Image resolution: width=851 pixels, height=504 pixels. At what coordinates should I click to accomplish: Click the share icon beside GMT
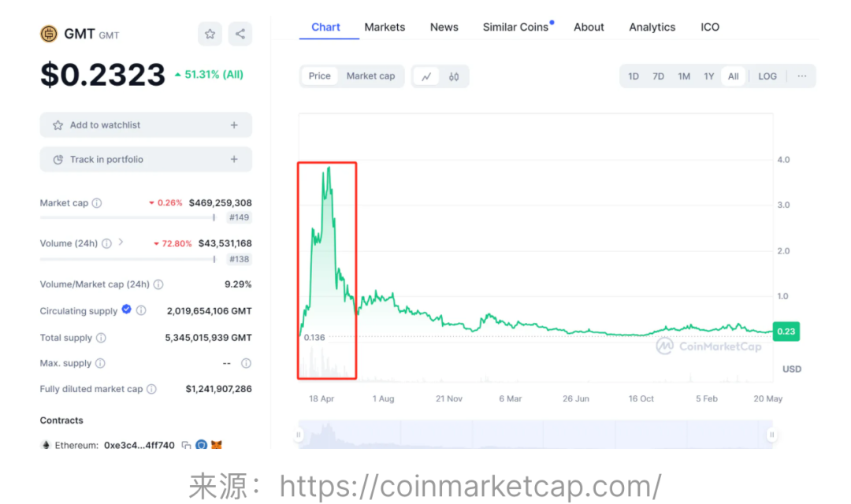click(240, 34)
